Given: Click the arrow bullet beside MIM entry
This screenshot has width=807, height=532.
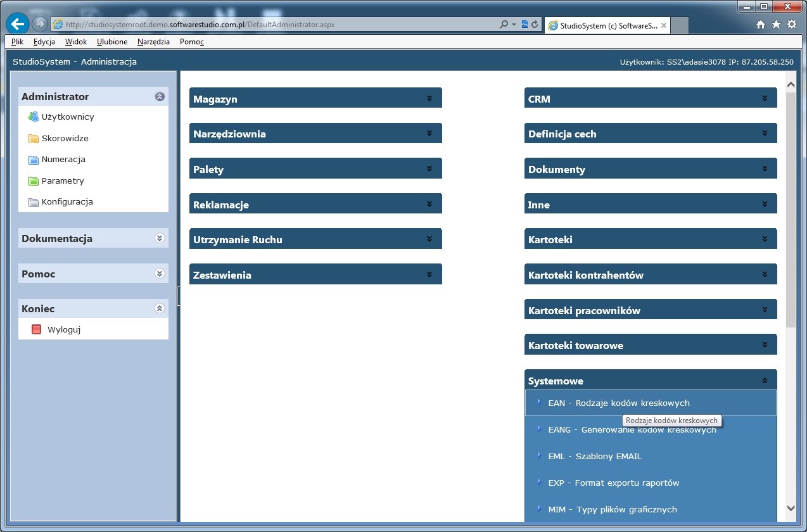Looking at the screenshot, I should point(539,509).
